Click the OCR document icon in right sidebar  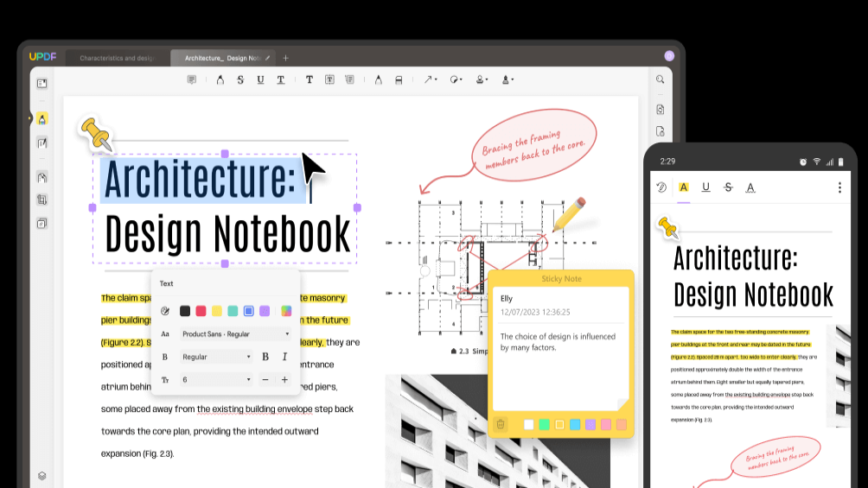[x=660, y=110]
